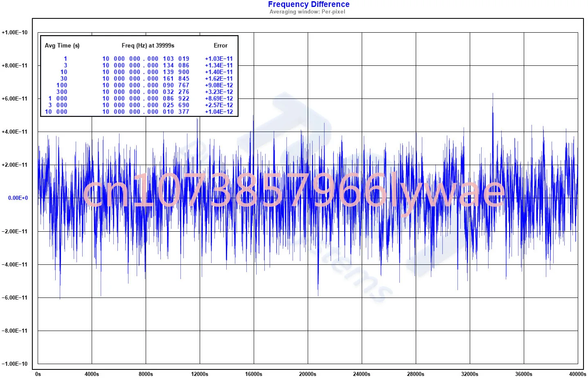Select the error value +3.23E-12
The height and width of the screenshot is (378, 588).
[x=219, y=92]
